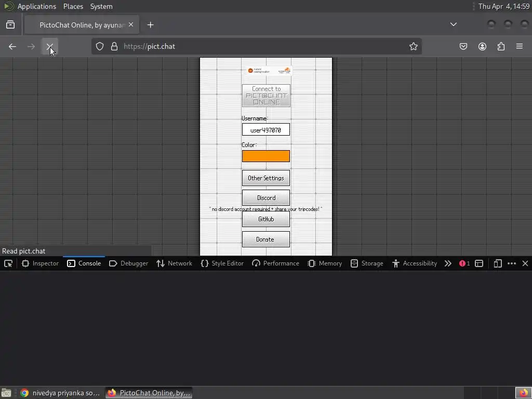Switch to the Console tab
Image resolution: width=532 pixels, height=399 pixels.
pyautogui.click(x=84, y=263)
